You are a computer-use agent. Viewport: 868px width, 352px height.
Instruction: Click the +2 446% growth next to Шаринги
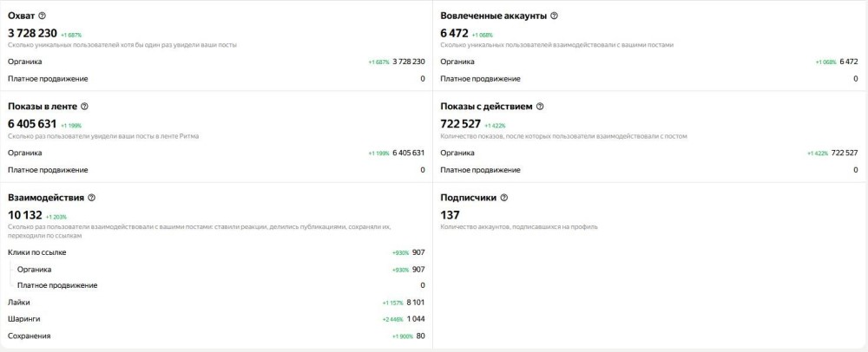coord(392,320)
